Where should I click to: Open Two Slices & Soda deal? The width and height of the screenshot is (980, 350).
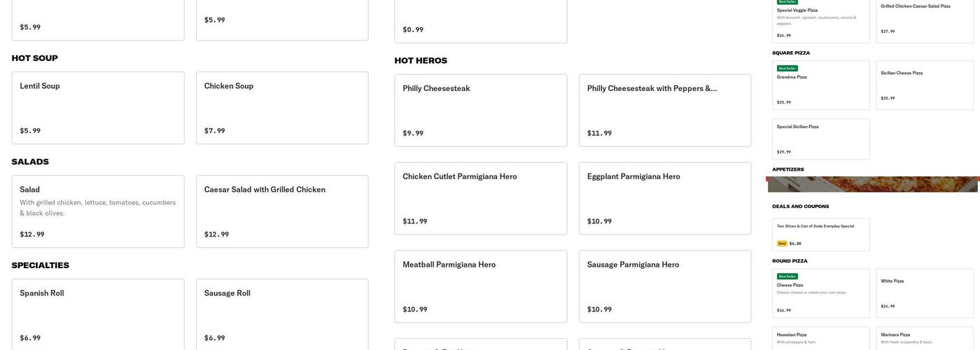point(821,235)
